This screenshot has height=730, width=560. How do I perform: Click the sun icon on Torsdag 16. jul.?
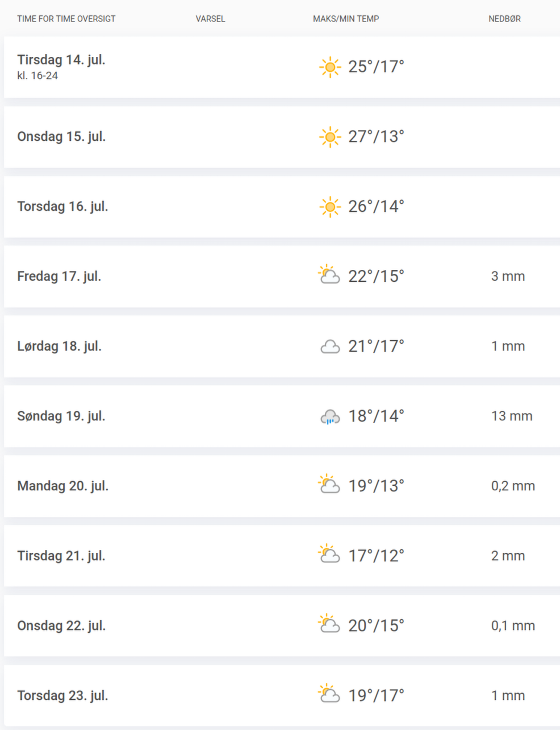pyautogui.click(x=330, y=207)
